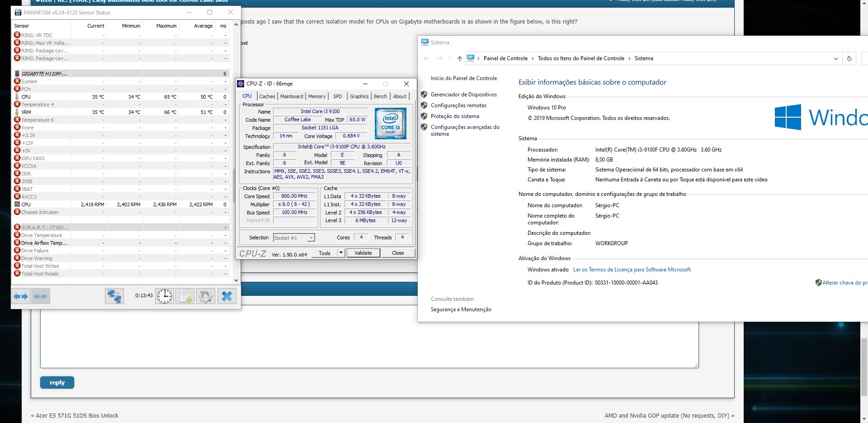Open Segurança e Manutenção link
868x423 pixels.
click(x=461, y=309)
